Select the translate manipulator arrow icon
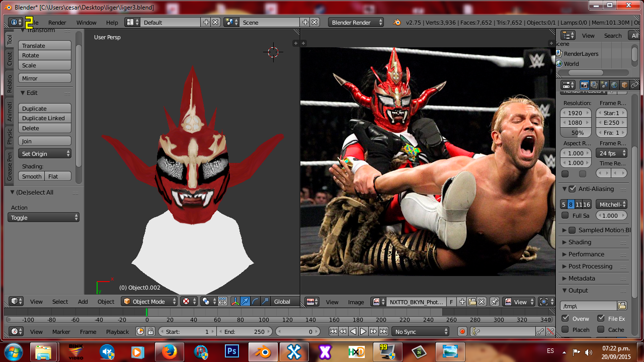This screenshot has width=644, height=362. [x=245, y=302]
